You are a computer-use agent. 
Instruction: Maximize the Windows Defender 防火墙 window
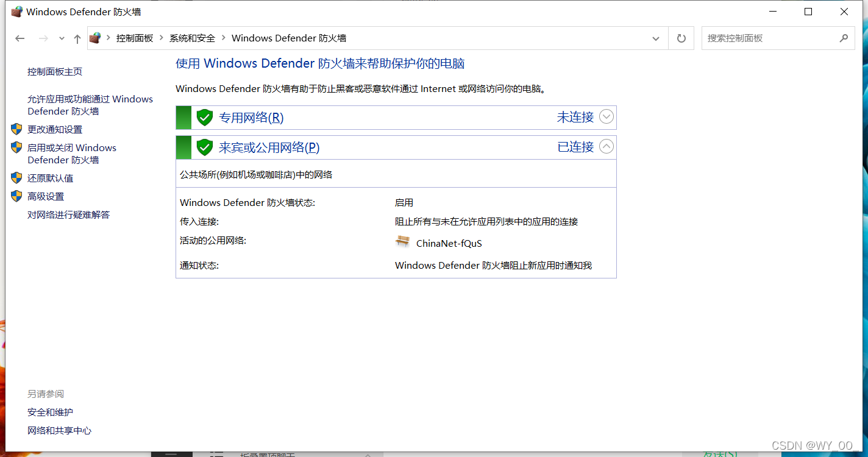coord(808,12)
